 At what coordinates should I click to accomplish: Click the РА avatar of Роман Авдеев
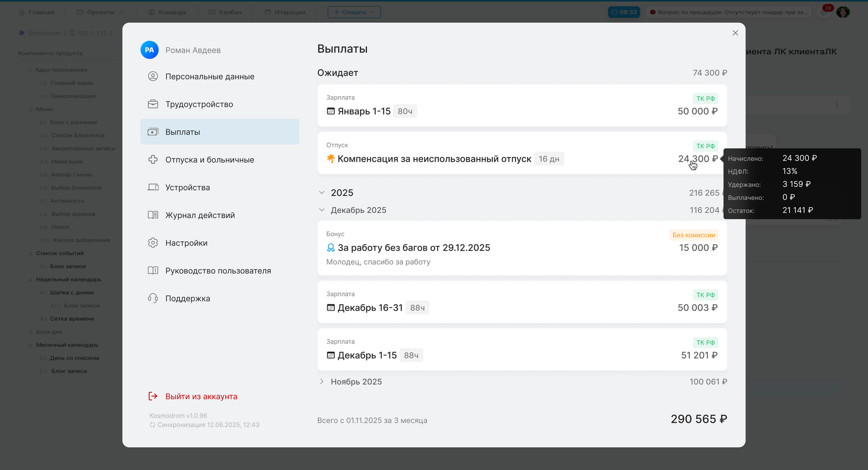coord(149,50)
